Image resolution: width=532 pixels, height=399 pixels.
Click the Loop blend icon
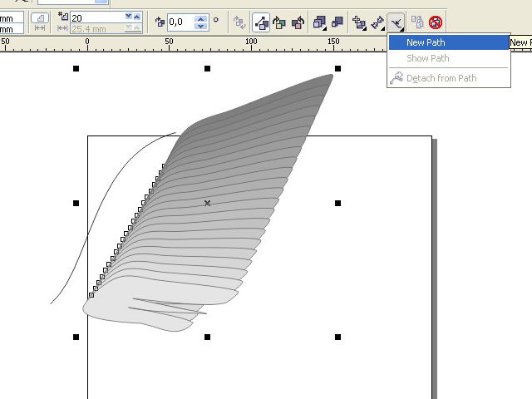[x=239, y=22]
